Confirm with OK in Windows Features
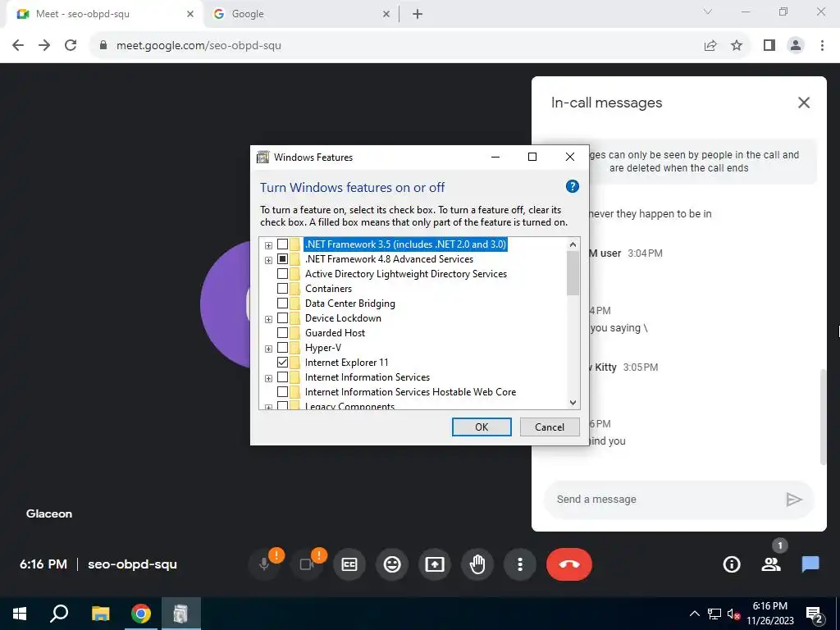Viewport: 840px width, 630px height. tap(482, 427)
